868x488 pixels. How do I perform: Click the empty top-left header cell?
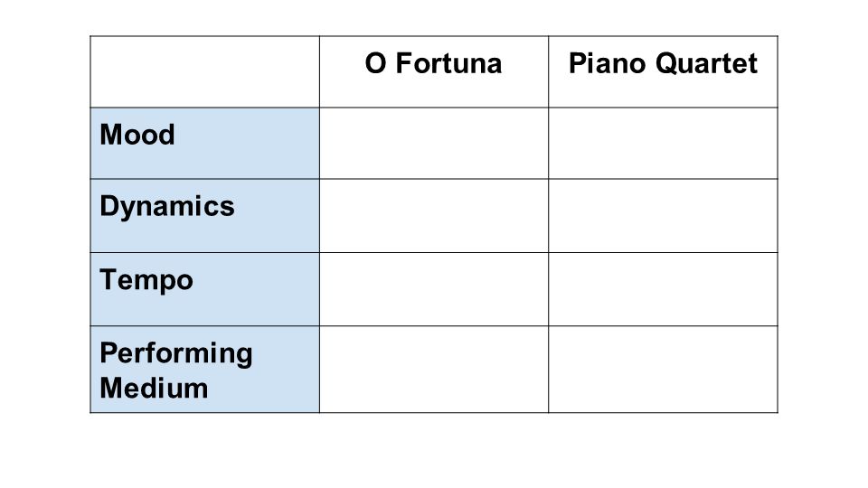(205, 72)
